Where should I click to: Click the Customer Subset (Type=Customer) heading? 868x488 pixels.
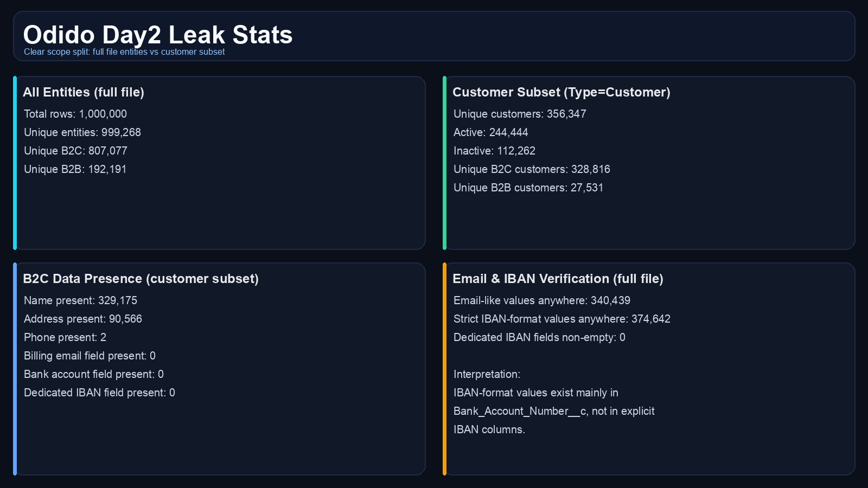[561, 92]
